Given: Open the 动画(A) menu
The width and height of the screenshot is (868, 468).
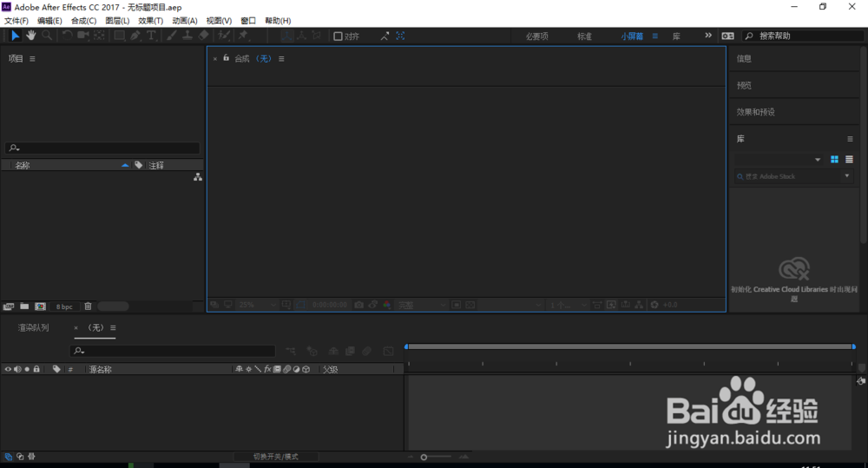Looking at the screenshot, I should point(184,21).
